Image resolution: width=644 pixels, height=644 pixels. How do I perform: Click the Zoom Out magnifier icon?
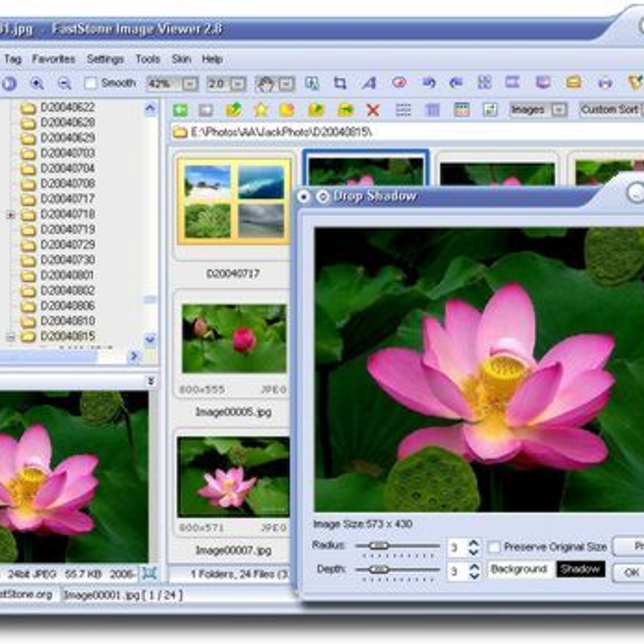click(64, 84)
